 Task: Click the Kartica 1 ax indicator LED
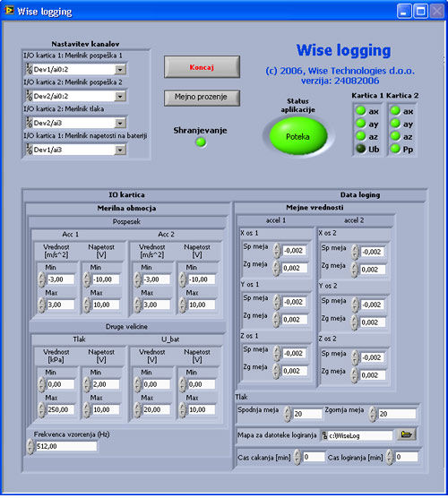360,111
